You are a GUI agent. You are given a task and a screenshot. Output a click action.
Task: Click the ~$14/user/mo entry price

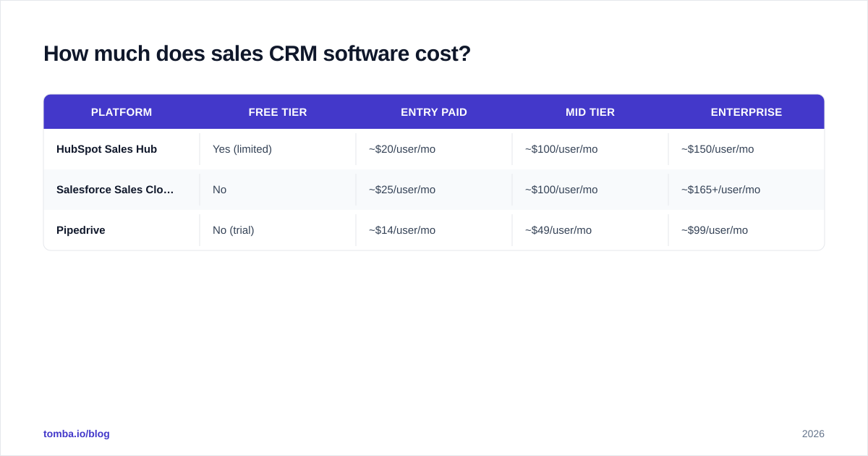pos(402,230)
